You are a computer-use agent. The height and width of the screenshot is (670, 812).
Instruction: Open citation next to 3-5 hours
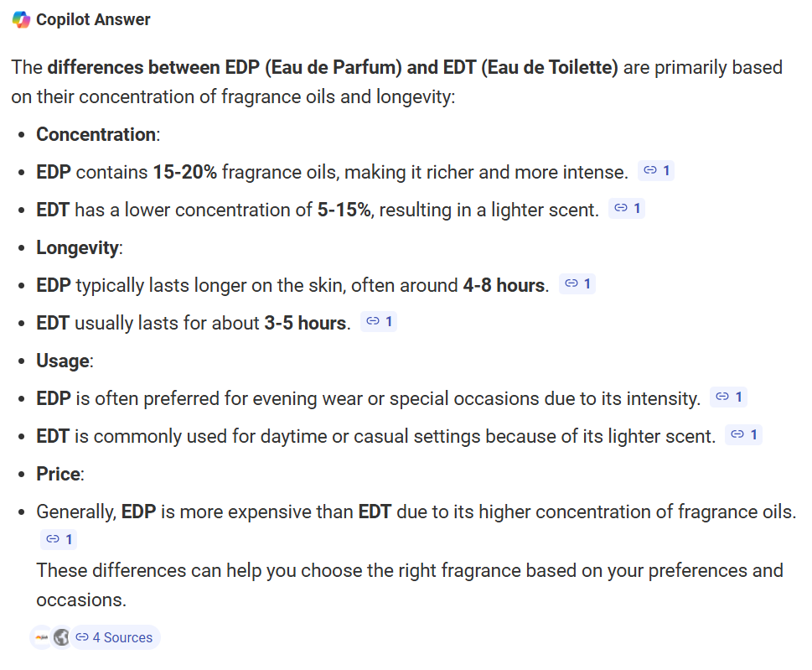point(379,322)
